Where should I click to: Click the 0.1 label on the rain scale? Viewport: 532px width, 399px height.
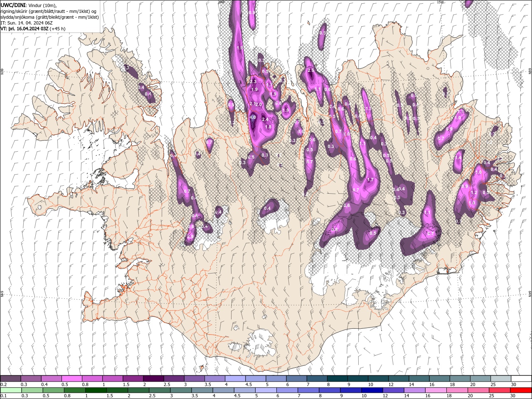point(3,396)
